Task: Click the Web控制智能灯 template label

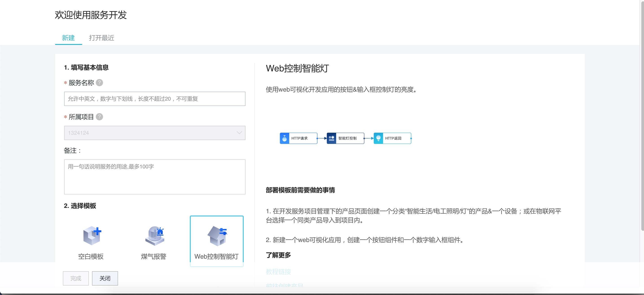Action: click(217, 256)
